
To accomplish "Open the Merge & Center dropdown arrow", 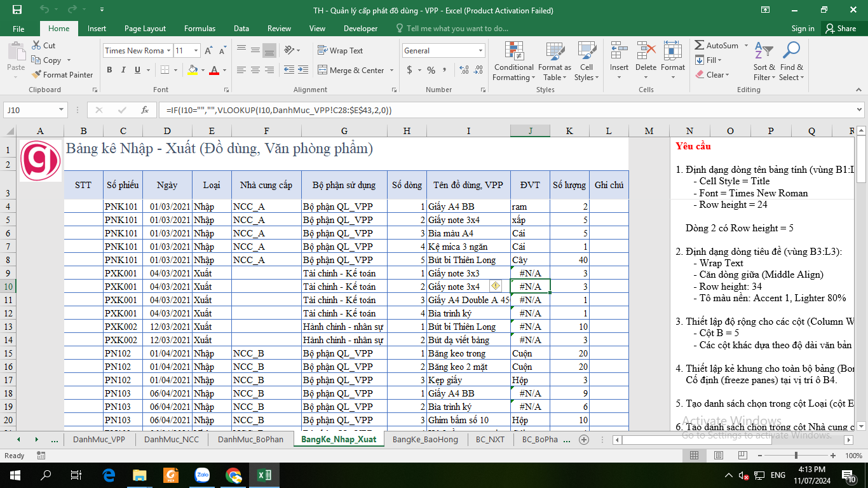I will pos(391,71).
